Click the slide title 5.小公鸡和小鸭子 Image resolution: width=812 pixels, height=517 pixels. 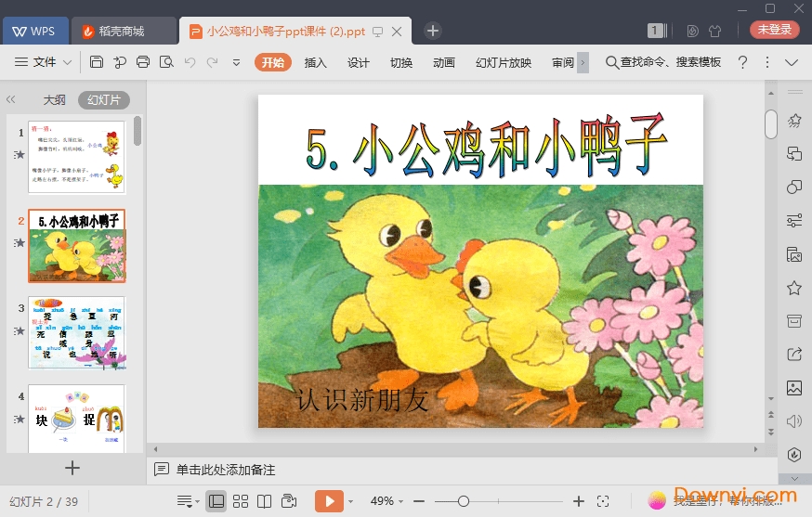pos(486,146)
